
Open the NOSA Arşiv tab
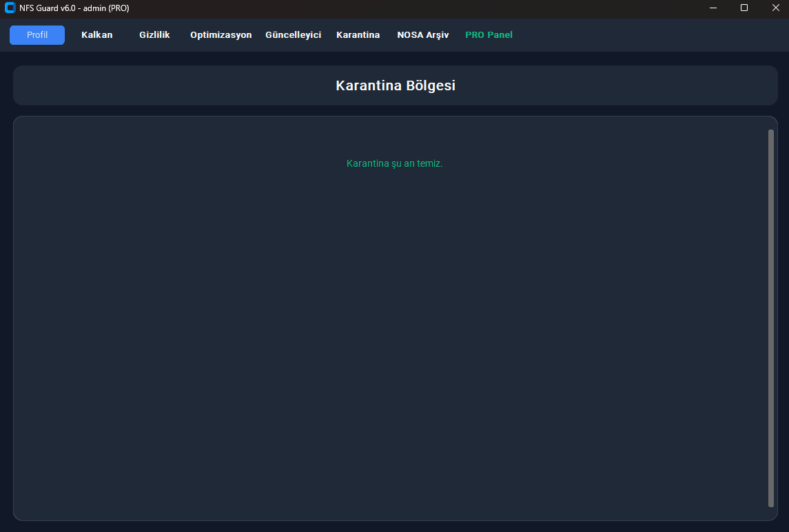[x=422, y=34]
